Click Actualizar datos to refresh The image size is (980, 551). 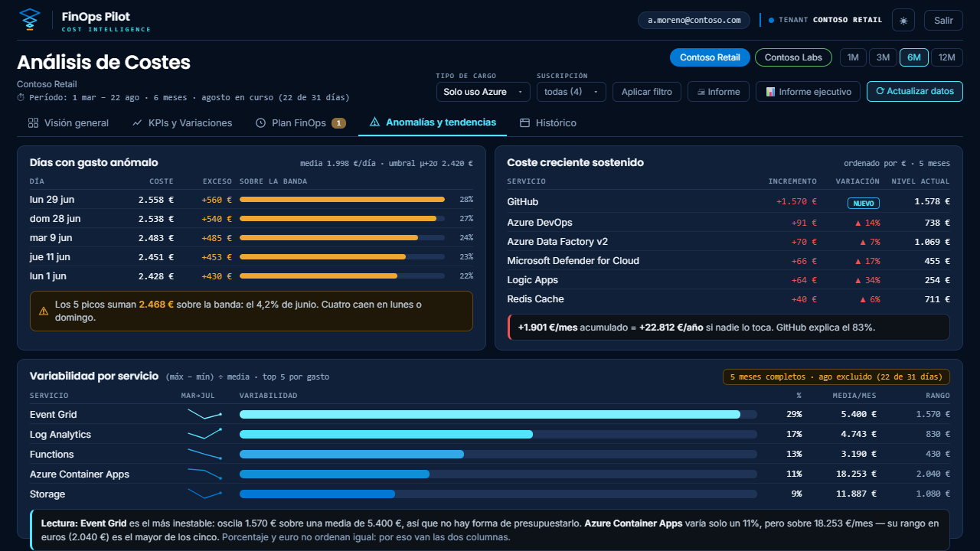click(915, 92)
